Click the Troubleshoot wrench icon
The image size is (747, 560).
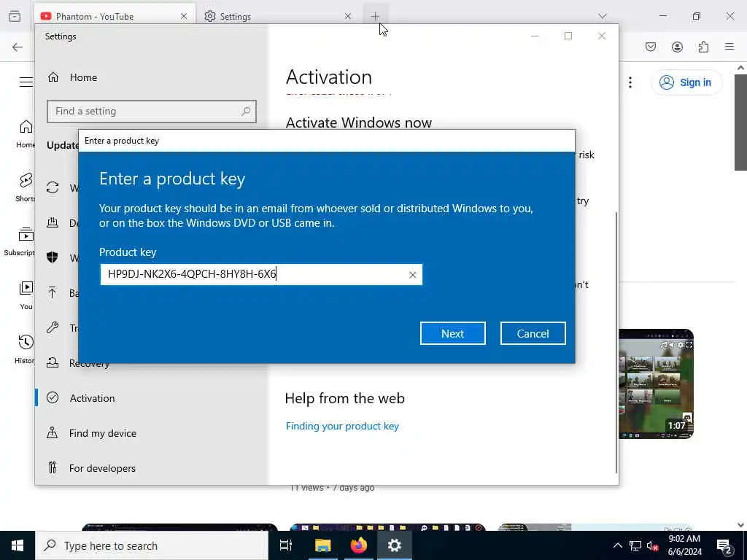(x=53, y=327)
